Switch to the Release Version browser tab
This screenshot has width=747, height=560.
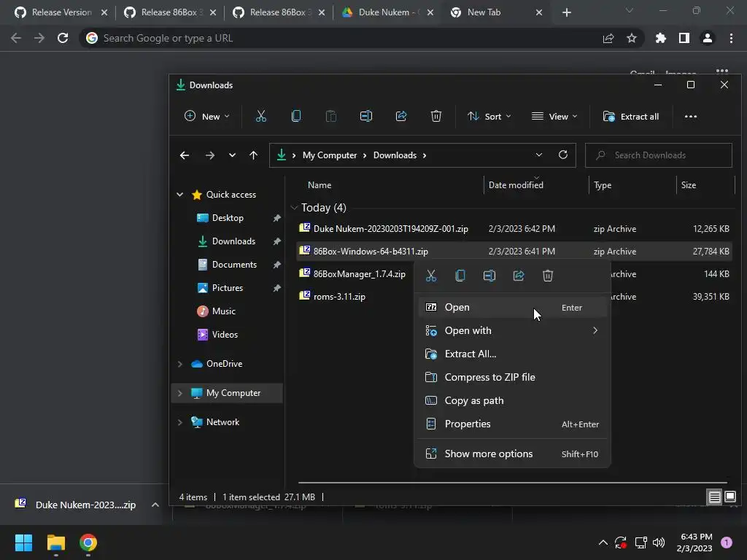click(61, 12)
